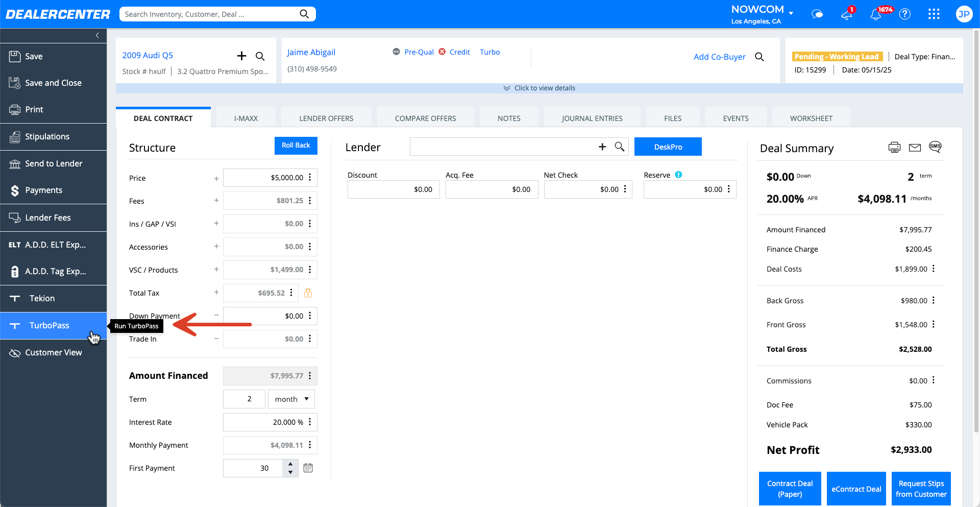Viewport: 980px width, 507px height.
Task: Open Price field options menu
Action: coord(310,177)
